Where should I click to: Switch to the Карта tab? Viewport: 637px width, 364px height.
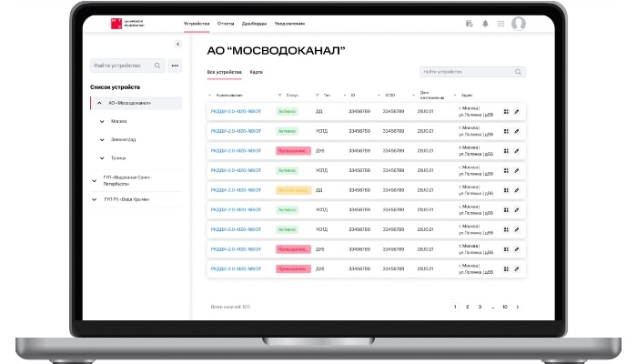coord(257,72)
